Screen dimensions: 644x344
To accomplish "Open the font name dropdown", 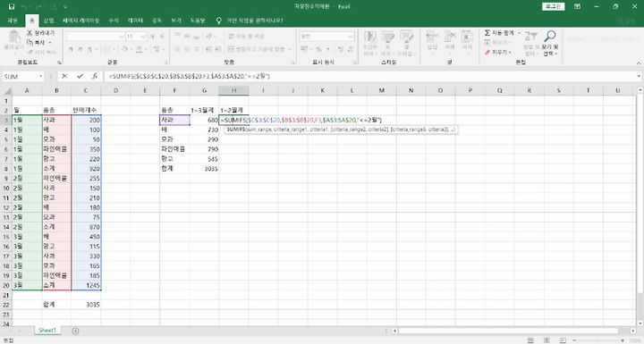I will tap(121, 37).
